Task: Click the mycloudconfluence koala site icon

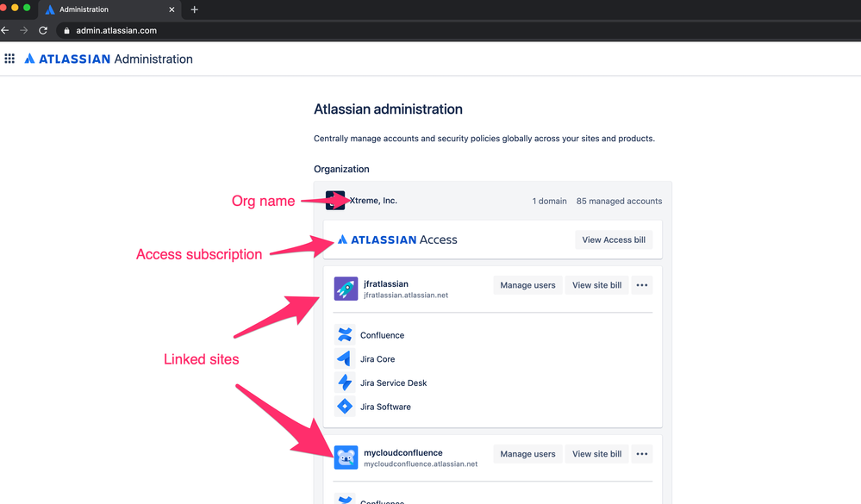Action: point(346,457)
